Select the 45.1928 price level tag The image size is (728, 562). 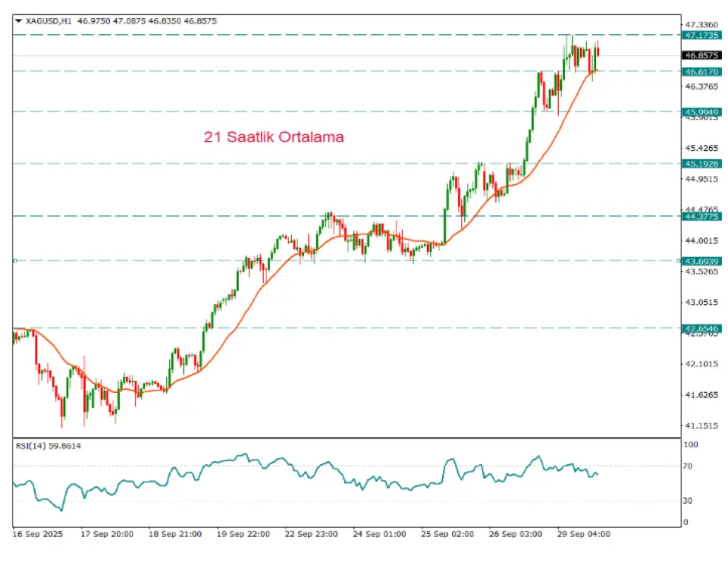tap(701, 164)
